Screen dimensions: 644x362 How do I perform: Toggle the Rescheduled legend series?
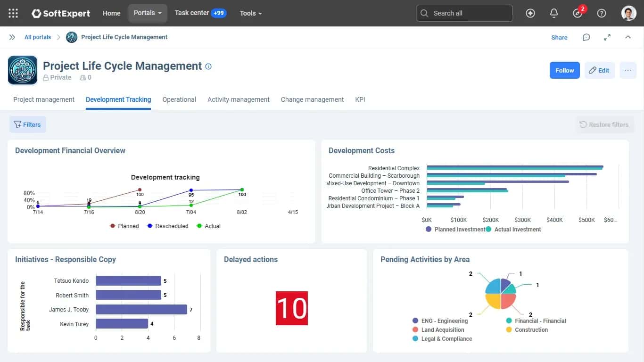tap(167, 226)
